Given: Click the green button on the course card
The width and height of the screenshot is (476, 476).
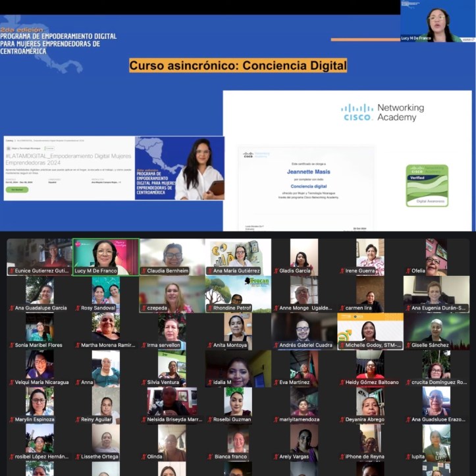Looking at the screenshot, I should [17, 190].
